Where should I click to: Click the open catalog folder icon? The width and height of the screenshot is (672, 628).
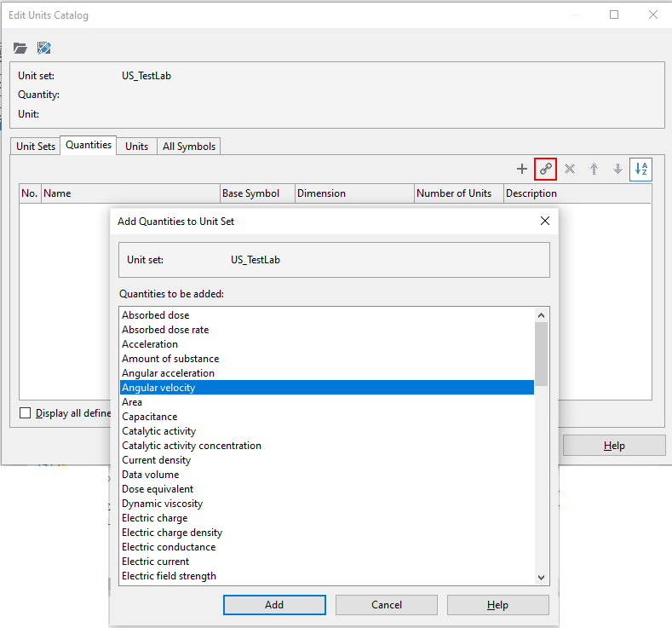[20, 49]
